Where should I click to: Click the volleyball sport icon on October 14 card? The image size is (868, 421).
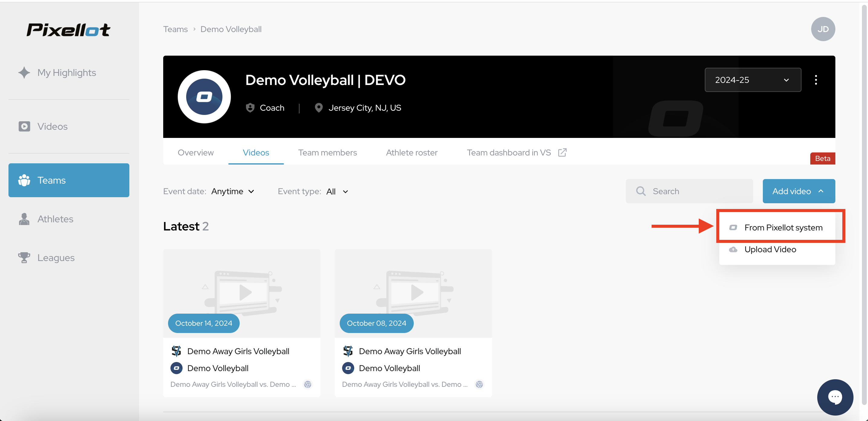click(307, 384)
